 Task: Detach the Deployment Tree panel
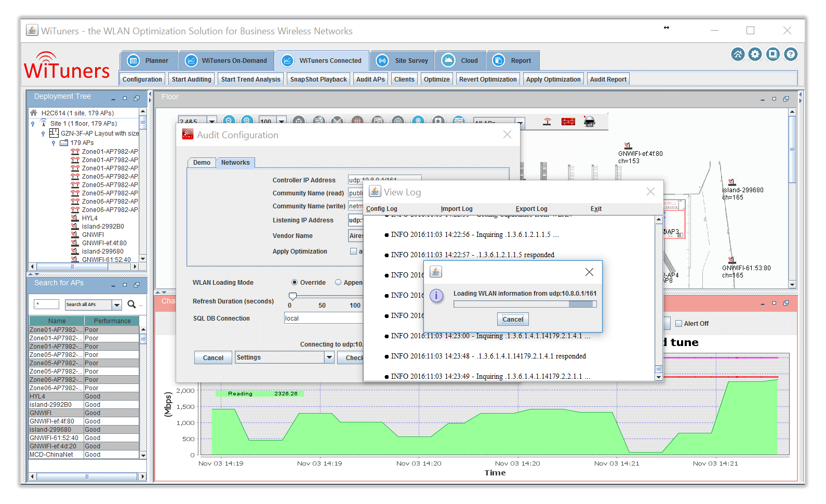tap(137, 98)
